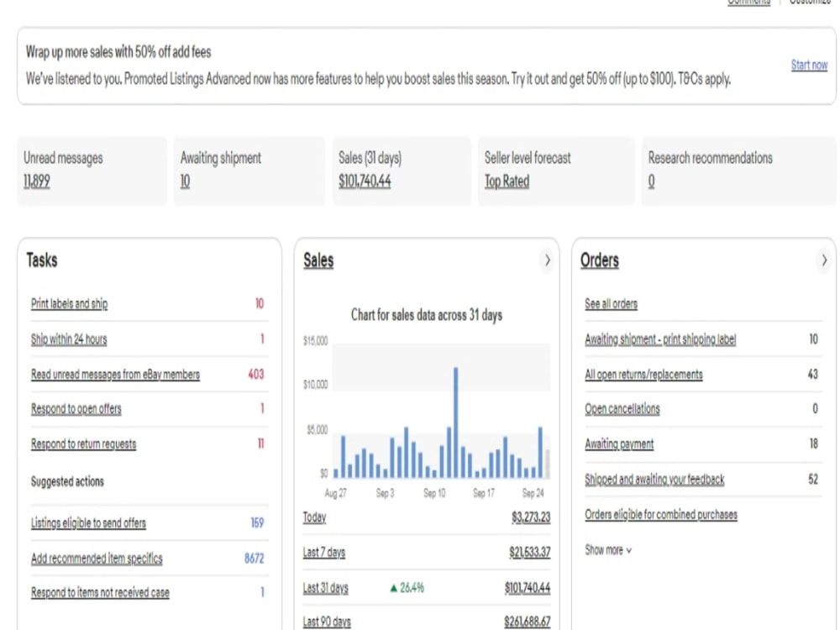The height and width of the screenshot is (630, 840).
Task: Select the Tasks panel heading
Action: [42, 260]
